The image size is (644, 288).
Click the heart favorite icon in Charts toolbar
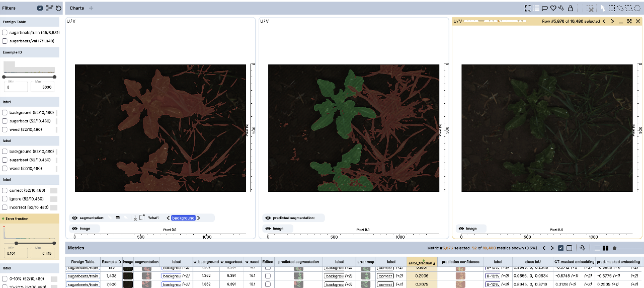pos(553,8)
